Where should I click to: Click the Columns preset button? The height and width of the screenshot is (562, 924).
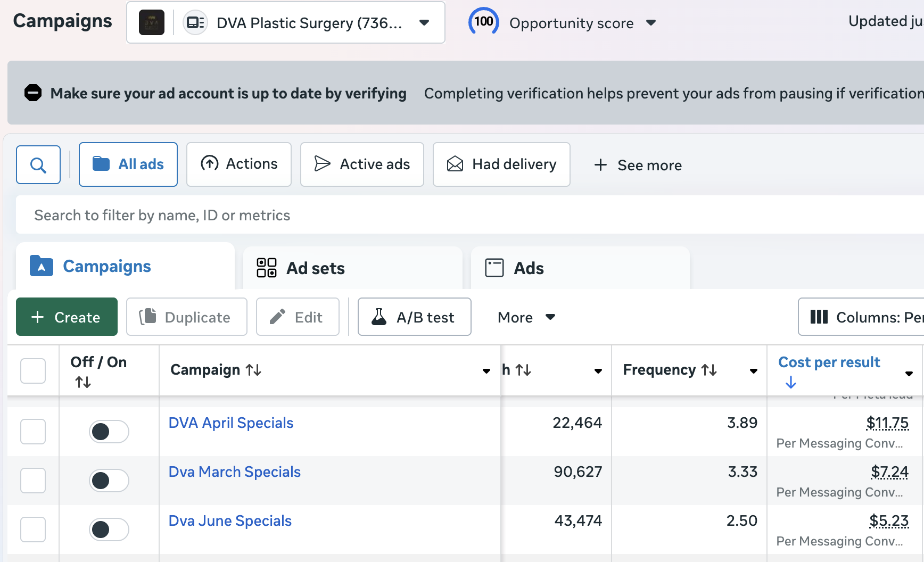coord(861,317)
